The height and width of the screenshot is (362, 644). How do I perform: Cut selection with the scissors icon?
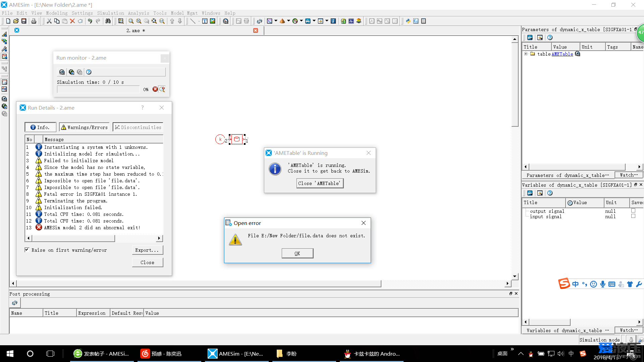[x=49, y=21]
